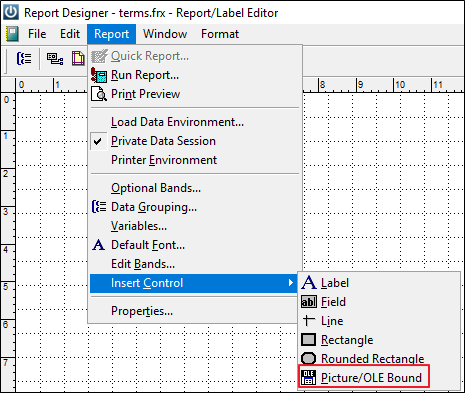
Task: Insert Picture/OLE Bound control
Action: (x=379, y=378)
